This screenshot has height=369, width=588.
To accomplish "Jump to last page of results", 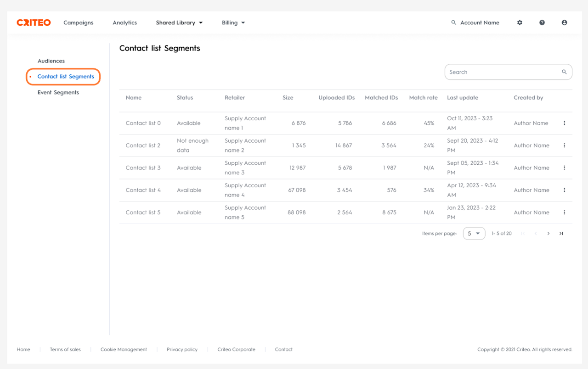I will (x=561, y=234).
